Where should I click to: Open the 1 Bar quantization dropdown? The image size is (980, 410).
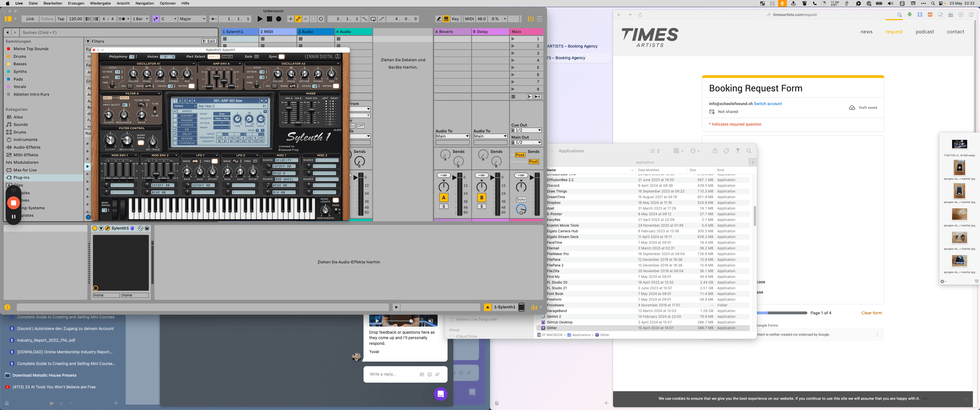coord(140,19)
